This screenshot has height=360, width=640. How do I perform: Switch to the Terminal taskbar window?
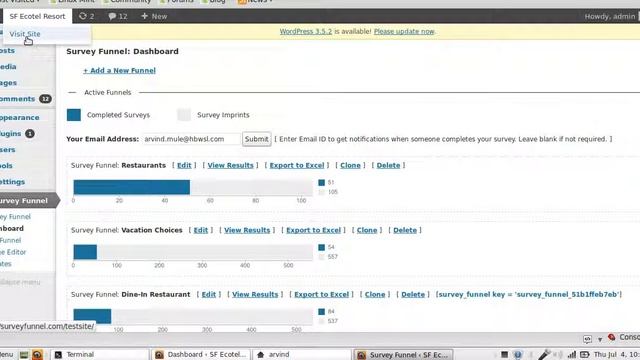[100, 354]
